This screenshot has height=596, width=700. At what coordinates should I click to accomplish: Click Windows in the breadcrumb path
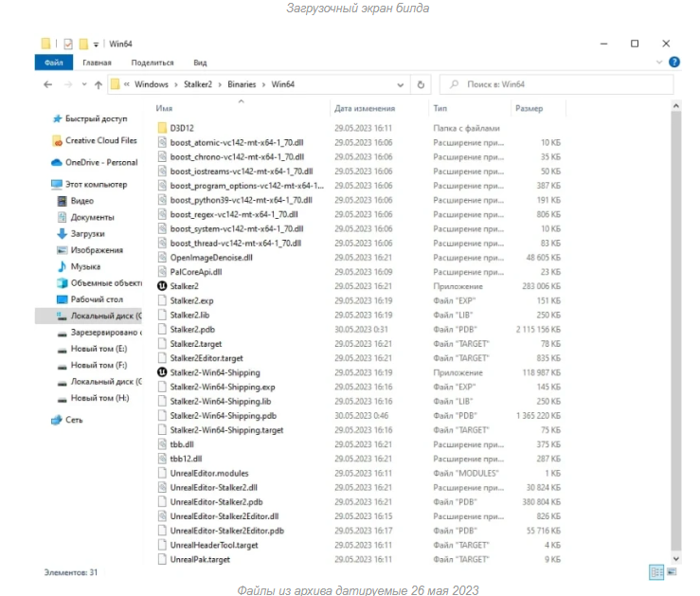point(152,84)
